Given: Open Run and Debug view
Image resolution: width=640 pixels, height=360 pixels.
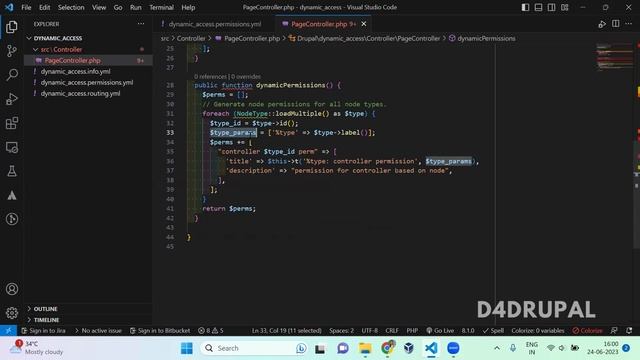Looking at the screenshot, I should [12, 99].
